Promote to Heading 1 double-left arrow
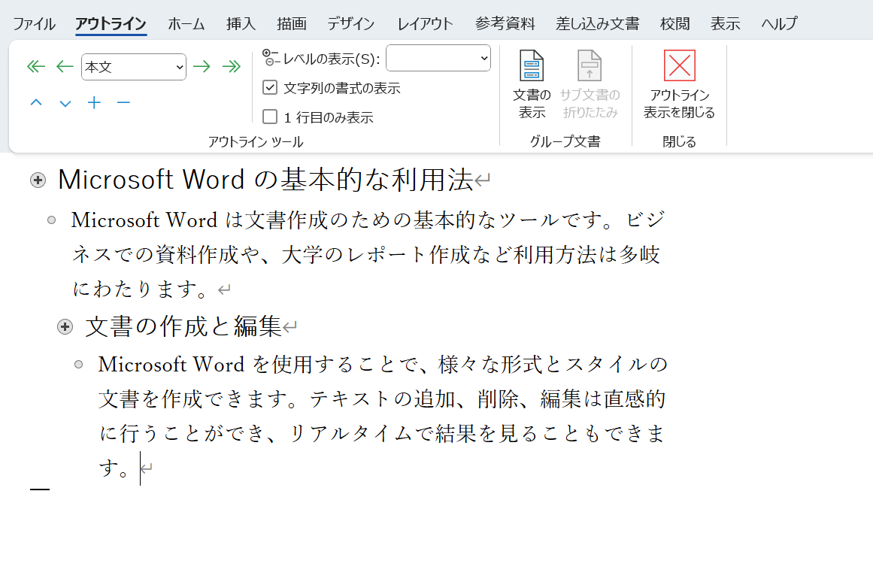The width and height of the screenshot is (873, 588). tap(36, 67)
